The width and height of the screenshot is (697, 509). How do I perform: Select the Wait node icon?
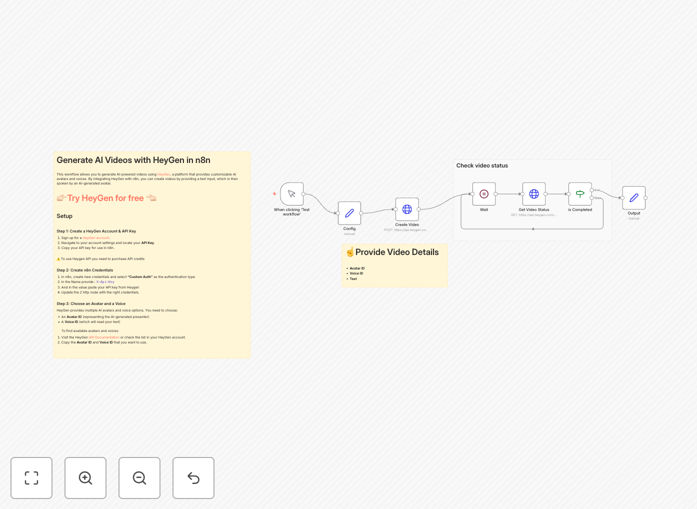484,194
